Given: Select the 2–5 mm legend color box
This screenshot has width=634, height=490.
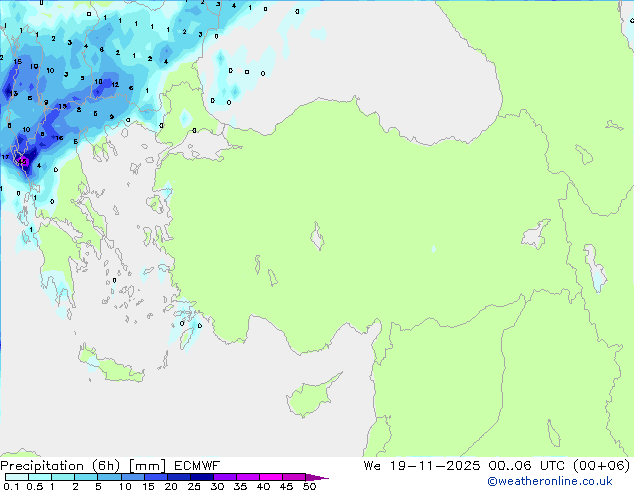Looking at the screenshot, I should point(86,477).
